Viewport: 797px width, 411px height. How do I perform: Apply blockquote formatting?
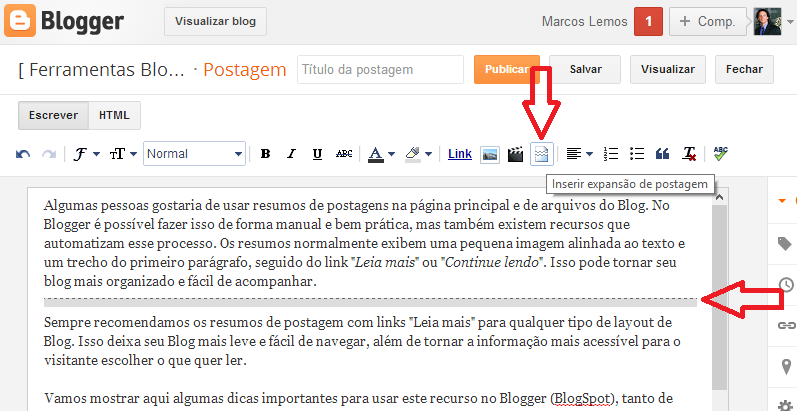(x=662, y=154)
